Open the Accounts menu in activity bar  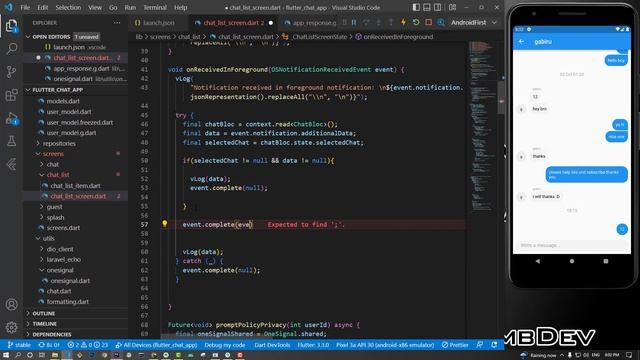11,304
